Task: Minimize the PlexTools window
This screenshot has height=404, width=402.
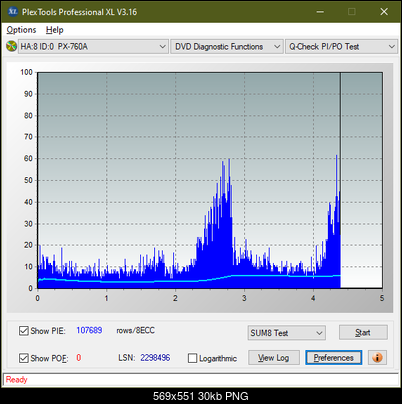Action: tap(320, 12)
